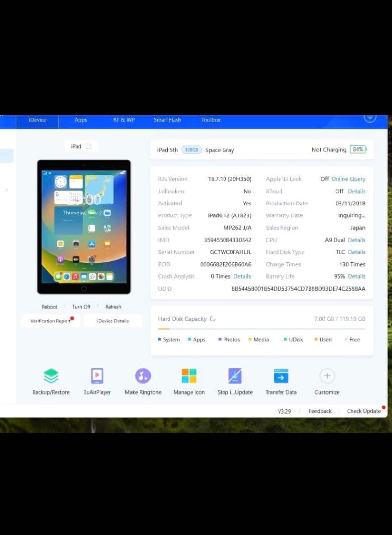Click the Customize plus icon

pos(327,376)
